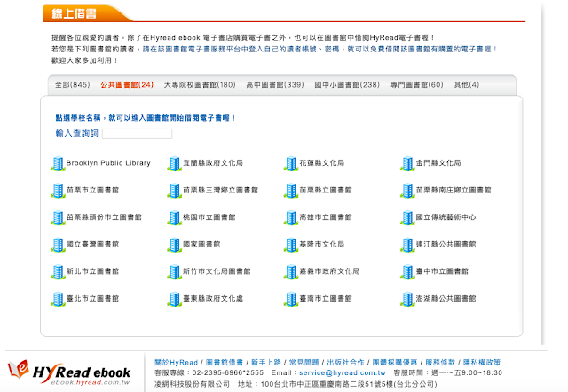Click the building icon next to 宜蘭縣政府文化局
The height and width of the screenshot is (392, 568).
[x=174, y=163]
